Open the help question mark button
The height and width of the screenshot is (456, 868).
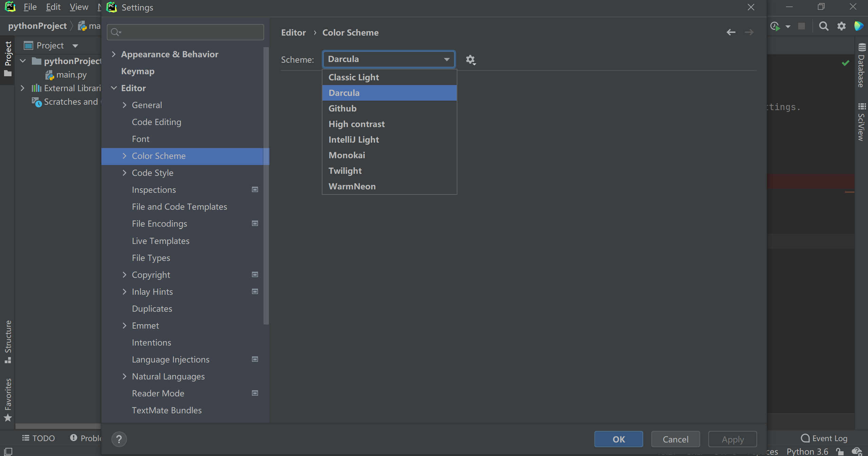(x=119, y=439)
